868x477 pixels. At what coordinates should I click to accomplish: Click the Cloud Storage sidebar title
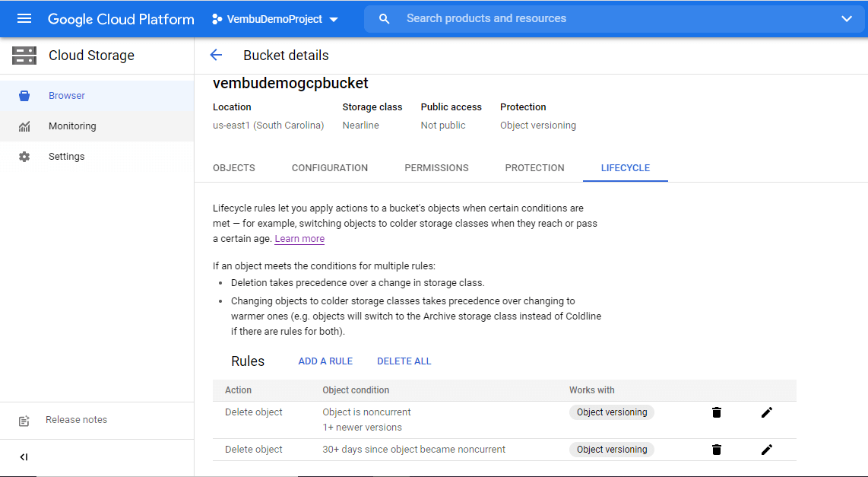[91, 56]
